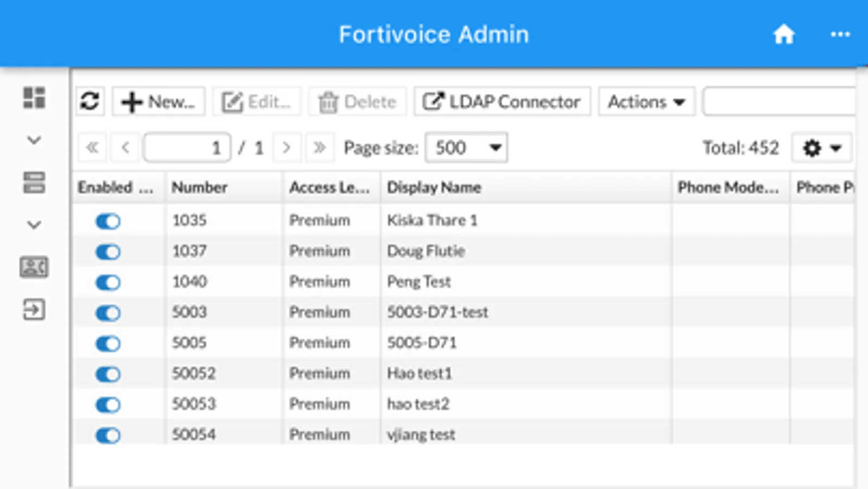868x489 pixels.
Task: Open the three-dots more menu
Action: (x=840, y=35)
